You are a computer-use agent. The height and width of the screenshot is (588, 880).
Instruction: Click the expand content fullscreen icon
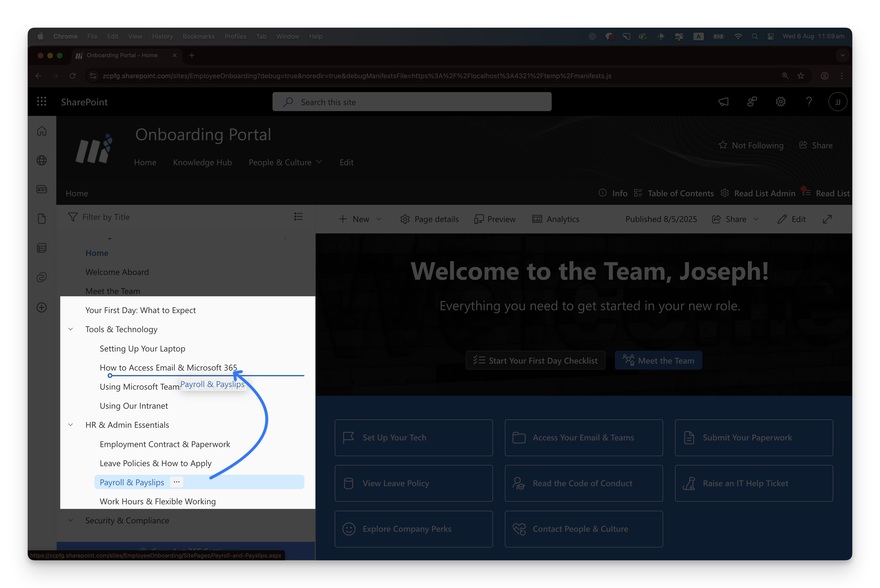pos(827,219)
